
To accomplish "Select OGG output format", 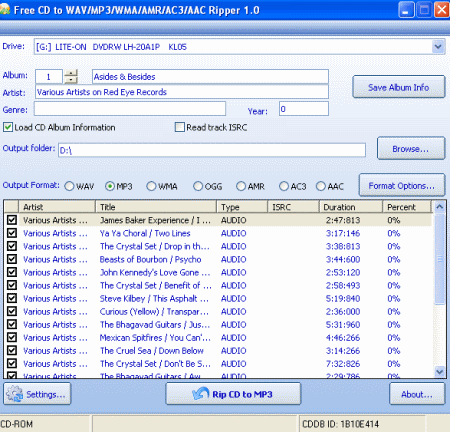I will (198, 186).
